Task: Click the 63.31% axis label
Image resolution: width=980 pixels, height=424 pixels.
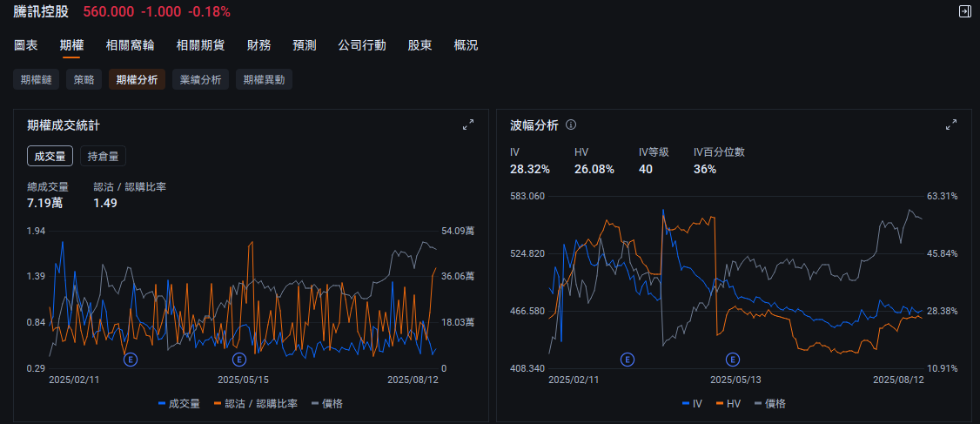Action: (x=943, y=196)
